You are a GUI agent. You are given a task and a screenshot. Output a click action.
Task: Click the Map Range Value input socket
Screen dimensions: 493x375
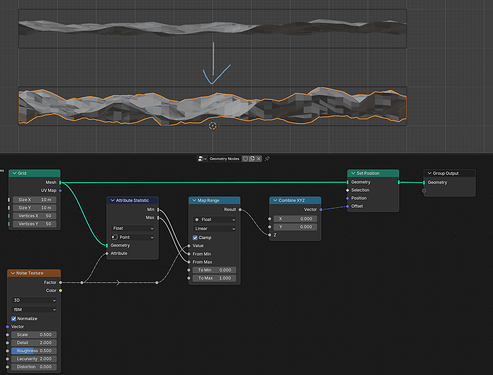pyautogui.click(x=189, y=246)
